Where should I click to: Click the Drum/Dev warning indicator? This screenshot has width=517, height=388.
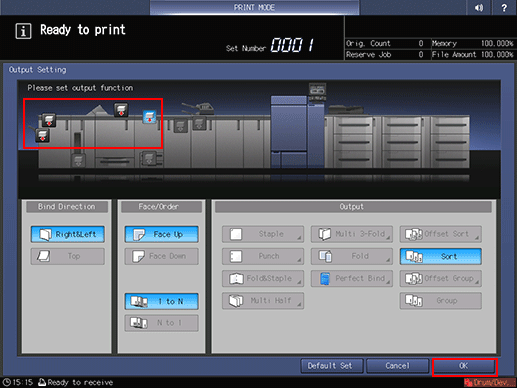(490, 382)
